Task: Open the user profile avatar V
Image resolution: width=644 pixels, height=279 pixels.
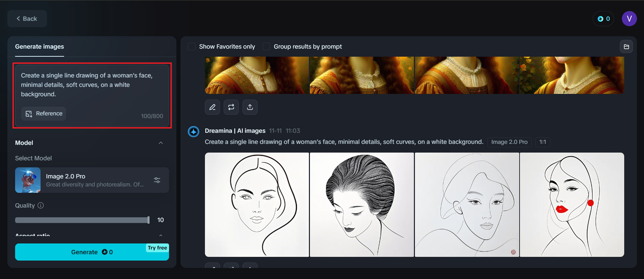Action: click(629, 19)
